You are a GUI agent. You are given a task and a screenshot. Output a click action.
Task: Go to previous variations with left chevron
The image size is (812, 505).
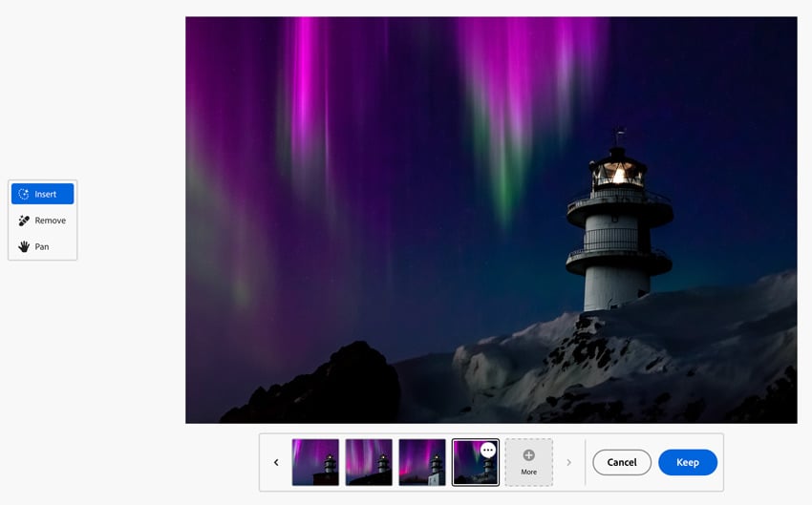(276, 462)
